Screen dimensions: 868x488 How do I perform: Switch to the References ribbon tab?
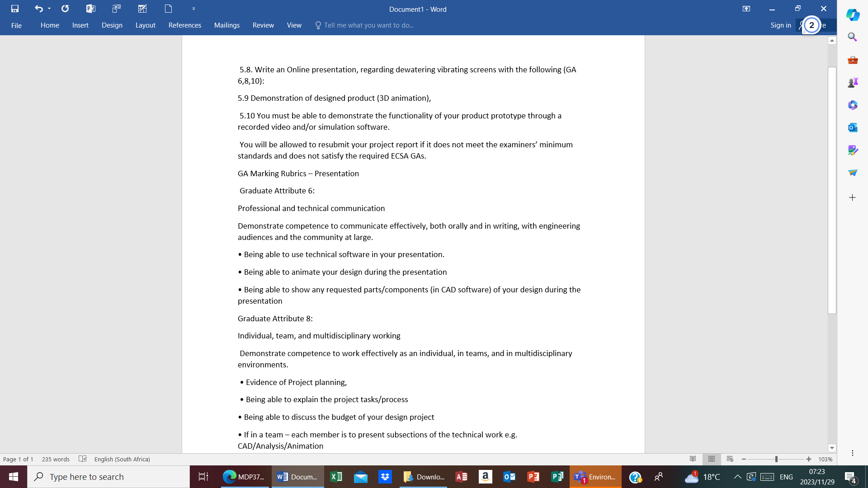click(x=184, y=25)
